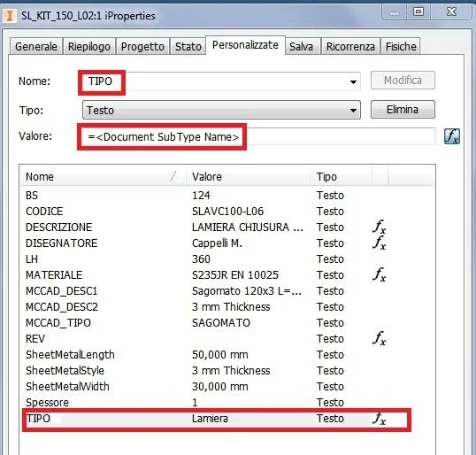Click the fx icon in REV row
The height and width of the screenshot is (455, 476).
click(x=380, y=338)
